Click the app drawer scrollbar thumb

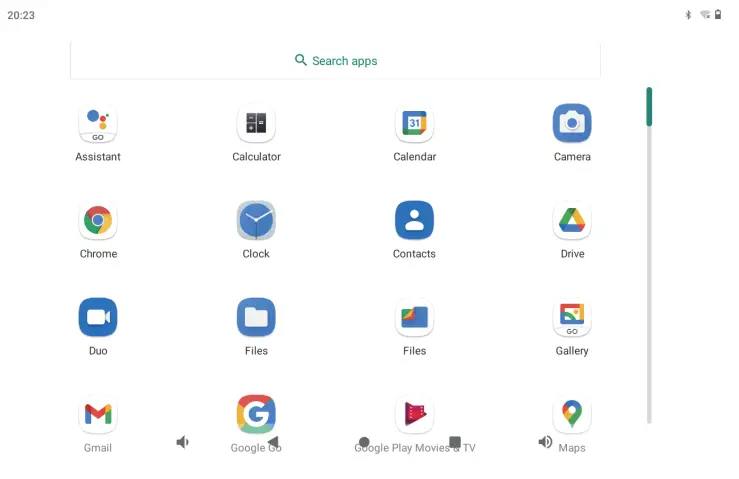[x=649, y=107]
